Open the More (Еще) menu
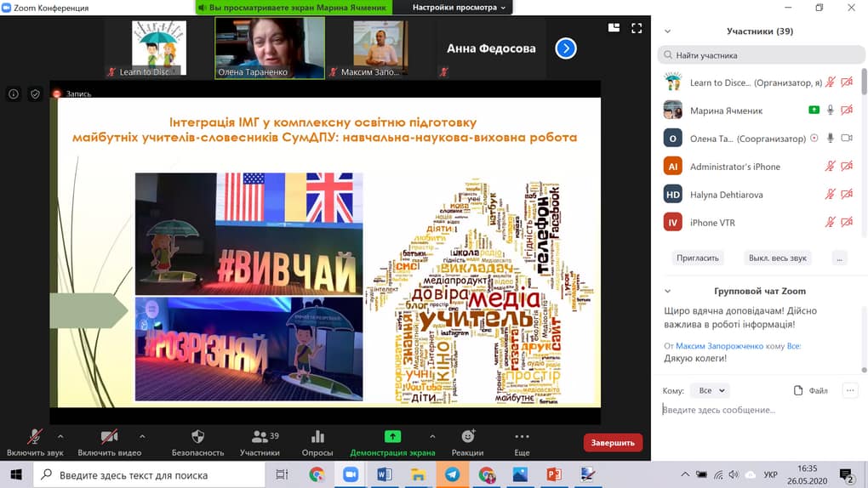The width and height of the screenshot is (868, 488). tap(522, 442)
